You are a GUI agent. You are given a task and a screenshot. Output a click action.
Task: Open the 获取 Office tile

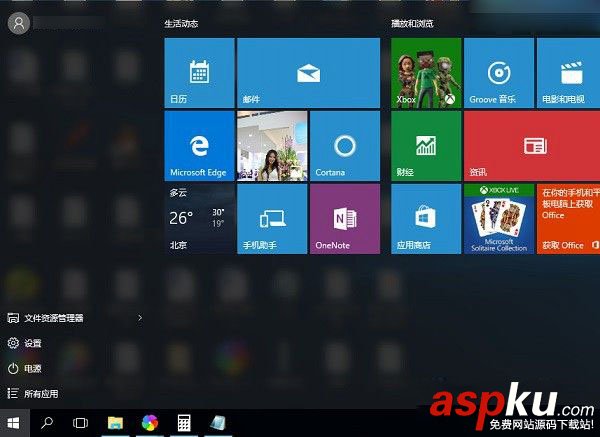point(568,219)
